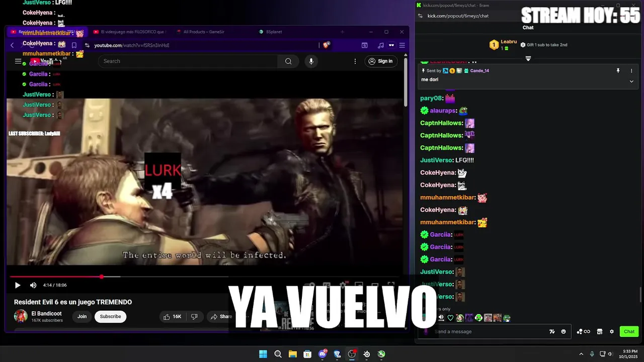Open the media playlist music-note icon
Image resolution: width=644 pixels, height=362 pixels.
(x=380, y=45)
